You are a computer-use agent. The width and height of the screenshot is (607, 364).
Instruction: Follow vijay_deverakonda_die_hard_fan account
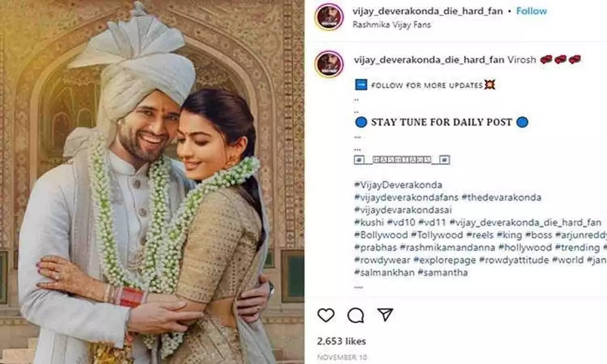coord(531,11)
